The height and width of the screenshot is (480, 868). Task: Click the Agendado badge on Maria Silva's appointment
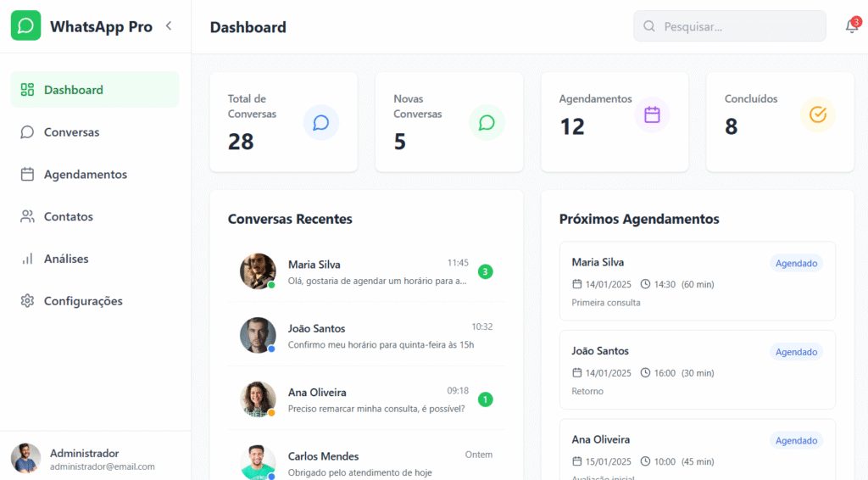796,263
